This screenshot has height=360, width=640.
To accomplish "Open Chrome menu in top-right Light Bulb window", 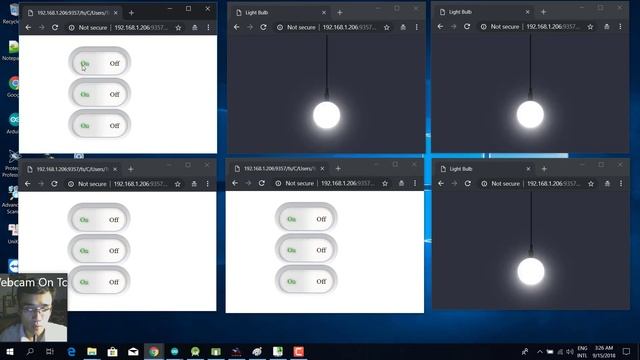I will (620, 27).
